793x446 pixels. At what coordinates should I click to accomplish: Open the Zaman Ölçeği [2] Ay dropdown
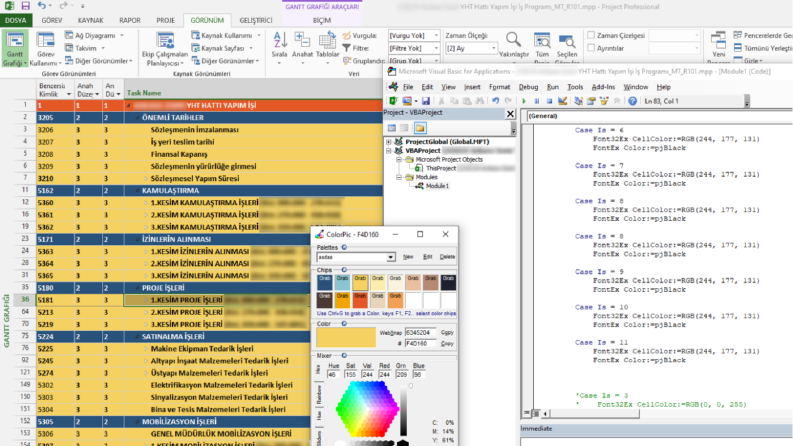click(x=494, y=48)
